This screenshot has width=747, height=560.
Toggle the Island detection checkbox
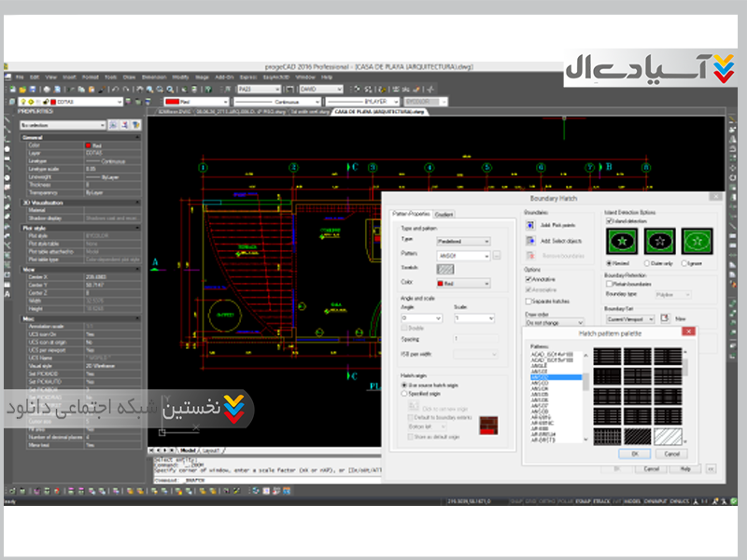pos(608,220)
